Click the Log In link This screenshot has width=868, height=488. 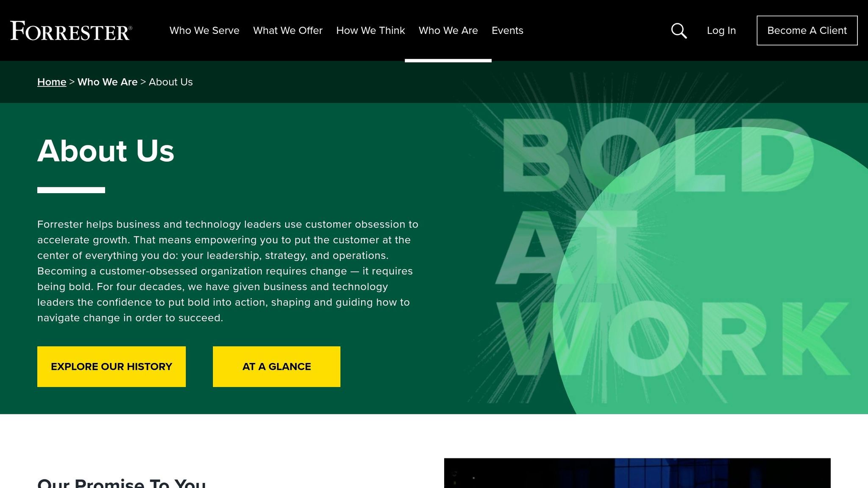coord(721,30)
